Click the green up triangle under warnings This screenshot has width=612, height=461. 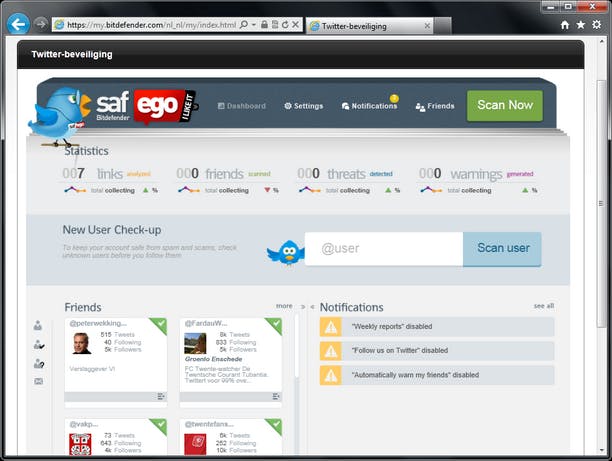click(525, 190)
